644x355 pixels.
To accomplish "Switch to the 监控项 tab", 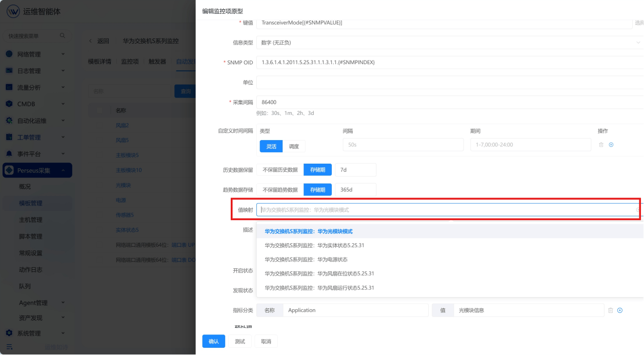I will pos(130,62).
